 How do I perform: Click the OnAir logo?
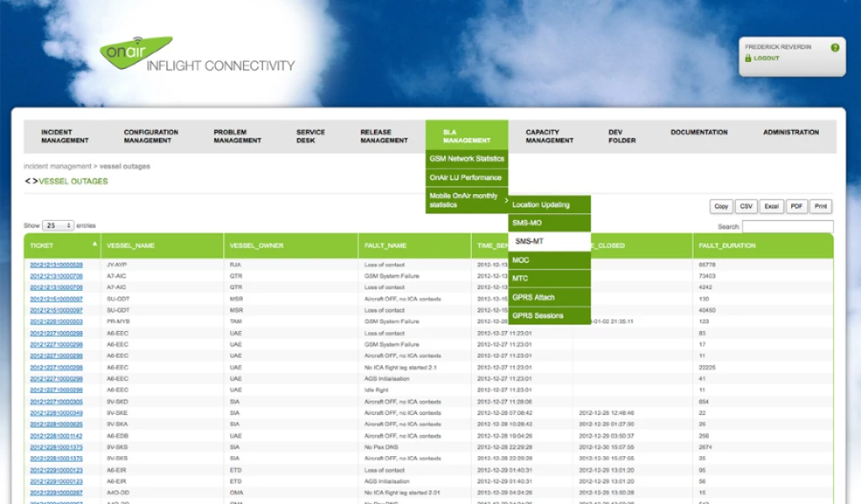click(135, 51)
